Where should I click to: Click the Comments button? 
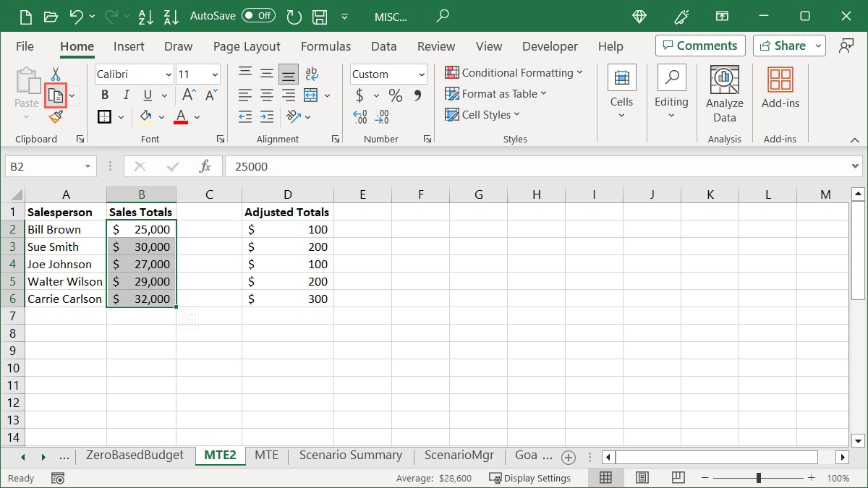(x=699, y=45)
